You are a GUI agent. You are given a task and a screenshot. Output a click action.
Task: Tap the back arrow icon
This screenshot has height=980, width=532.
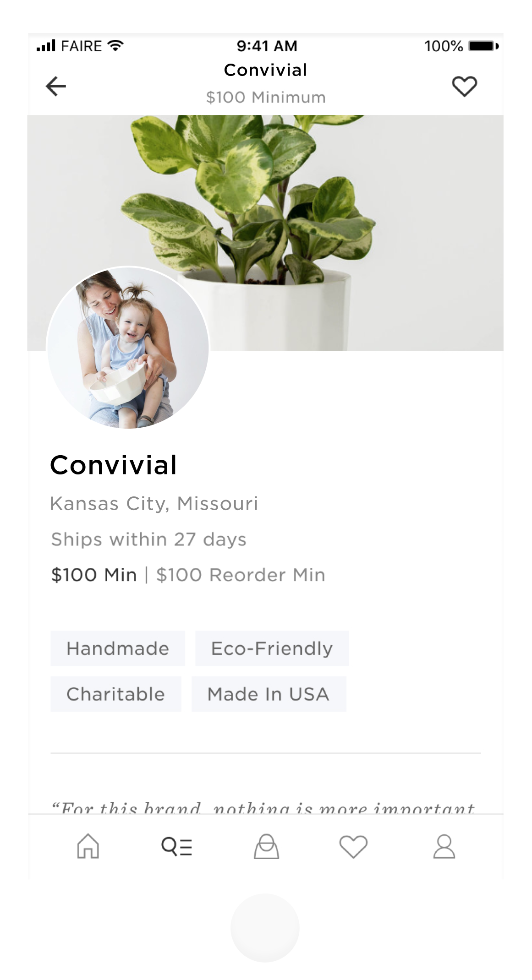[x=56, y=86]
